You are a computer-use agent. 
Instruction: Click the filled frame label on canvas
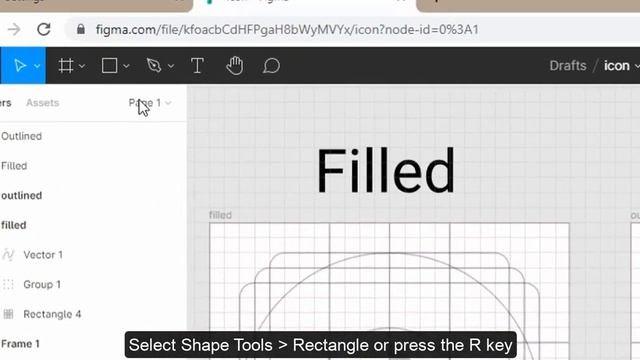[x=220, y=215]
